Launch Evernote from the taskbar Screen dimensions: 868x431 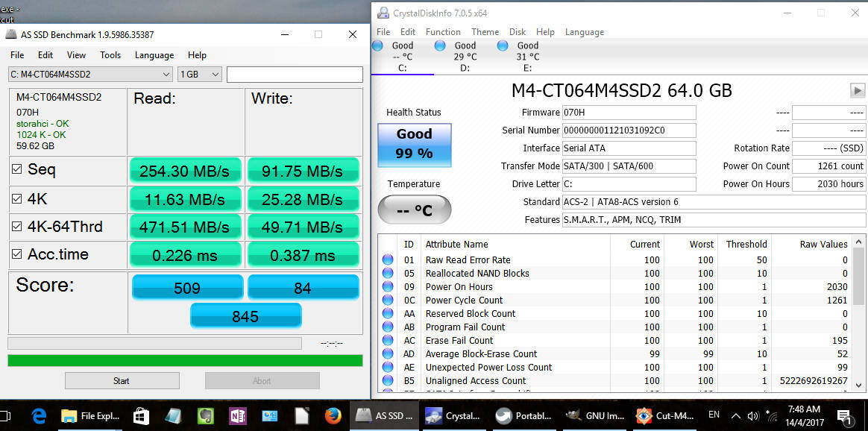(205, 415)
